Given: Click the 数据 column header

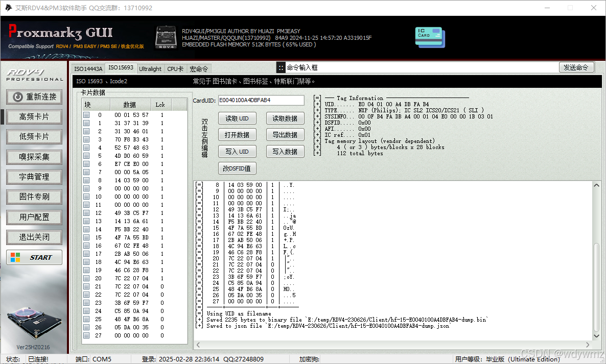Looking at the screenshot, I should (x=131, y=105).
